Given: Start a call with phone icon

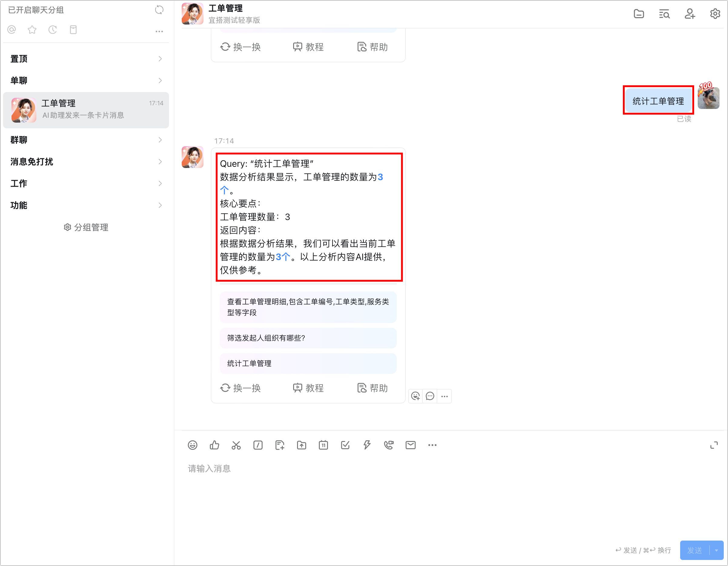Looking at the screenshot, I should click(389, 445).
